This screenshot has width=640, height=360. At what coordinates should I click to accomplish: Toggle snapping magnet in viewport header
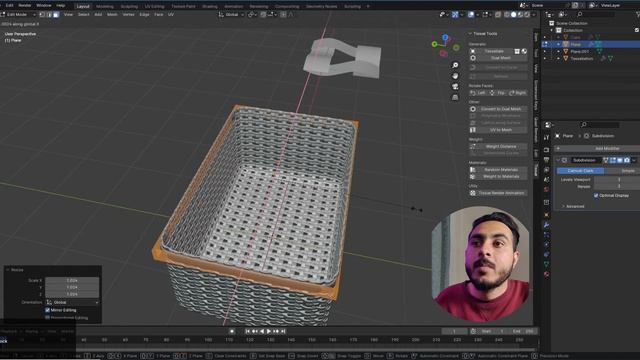[263, 14]
